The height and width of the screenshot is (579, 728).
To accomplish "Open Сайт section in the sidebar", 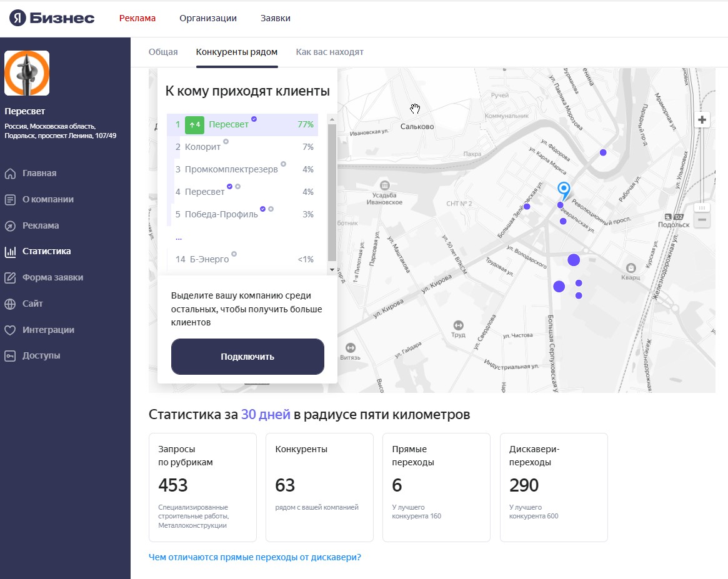I will coord(32,304).
